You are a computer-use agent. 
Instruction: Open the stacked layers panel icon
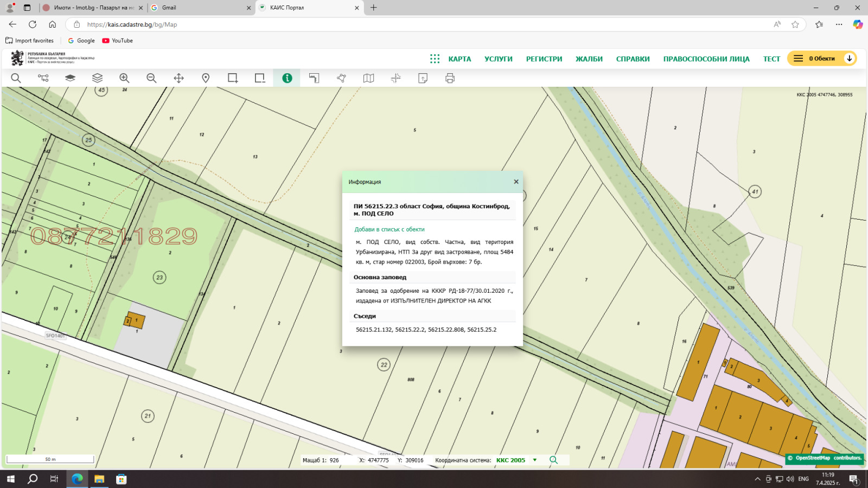click(x=97, y=78)
